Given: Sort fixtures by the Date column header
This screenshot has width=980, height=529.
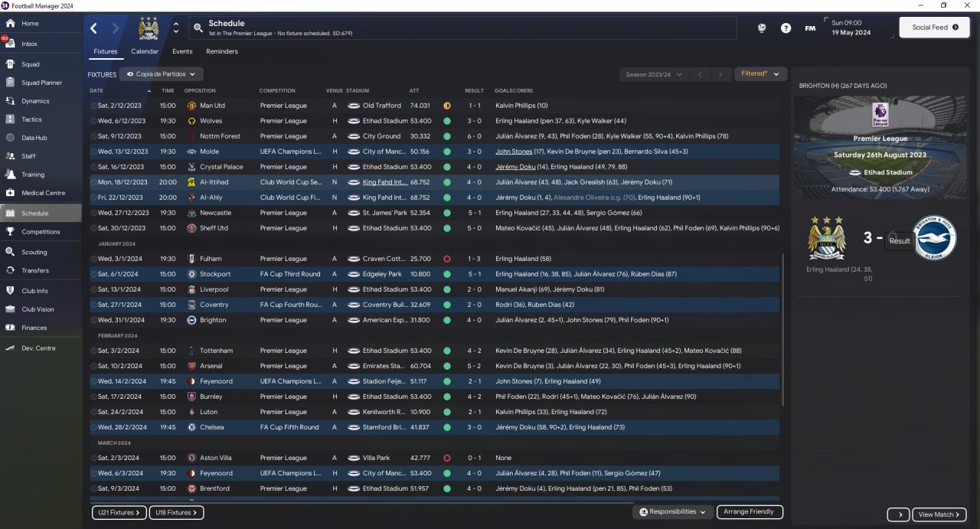Looking at the screenshot, I should [96, 90].
